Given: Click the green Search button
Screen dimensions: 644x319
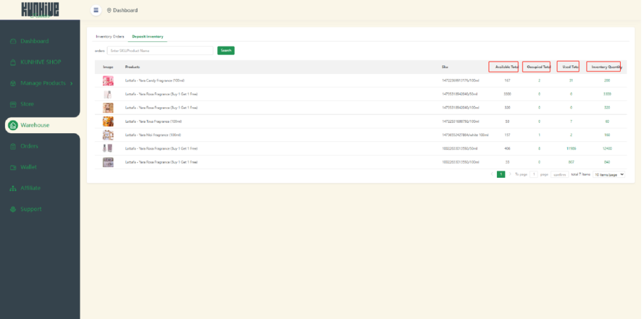Looking at the screenshot, I should tap(226, 50).
